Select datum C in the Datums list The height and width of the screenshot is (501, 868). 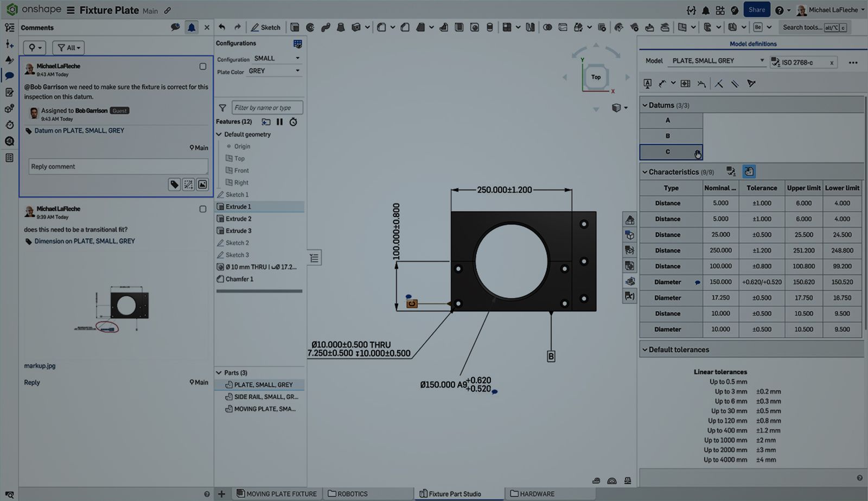[668, 152]
